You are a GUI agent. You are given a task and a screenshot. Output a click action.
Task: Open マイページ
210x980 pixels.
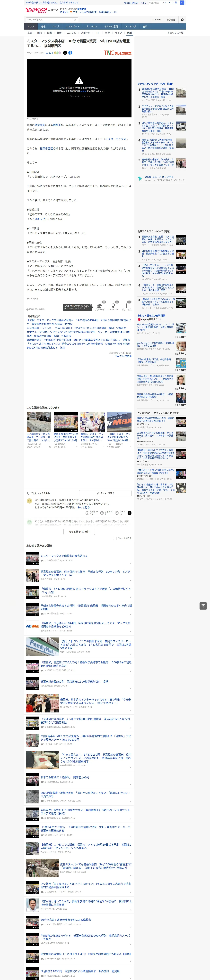[x=157, y=20]
